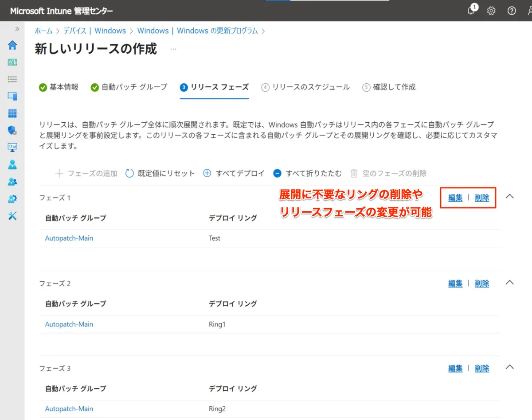Click 削除 link for フェーズ 1
The height and width of the screenshot is (420, 532).
pyautogui.click(x=482, y=198)
